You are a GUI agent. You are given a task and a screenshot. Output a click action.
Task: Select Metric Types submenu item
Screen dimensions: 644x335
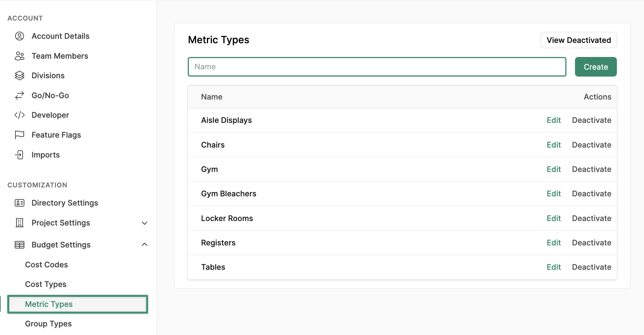[x=78, y=304]
